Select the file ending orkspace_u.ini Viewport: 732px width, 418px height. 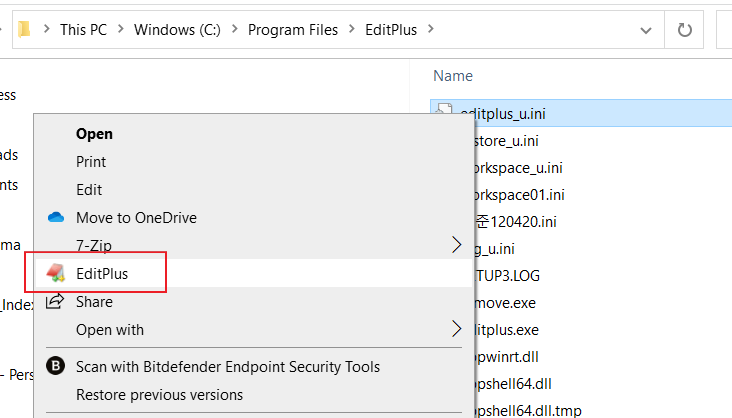pyautogui.click(x=518, y=168)
